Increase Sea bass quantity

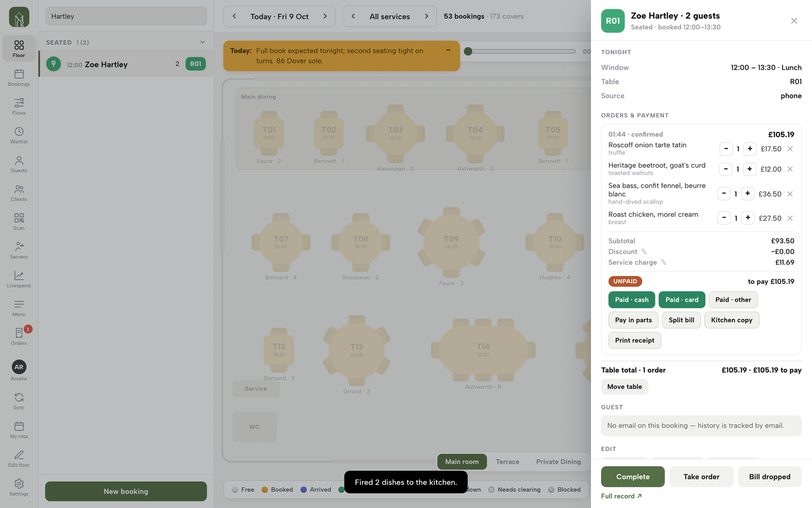748,194
